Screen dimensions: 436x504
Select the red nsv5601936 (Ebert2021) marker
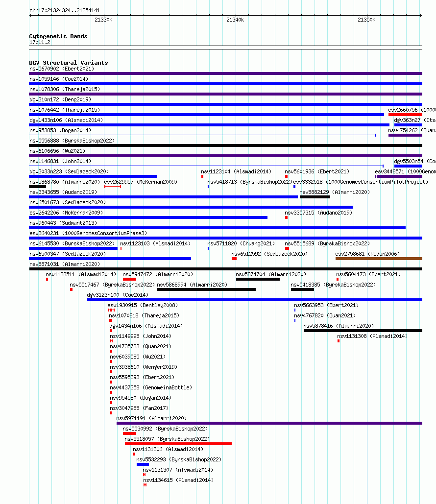[x=286, y=176]
